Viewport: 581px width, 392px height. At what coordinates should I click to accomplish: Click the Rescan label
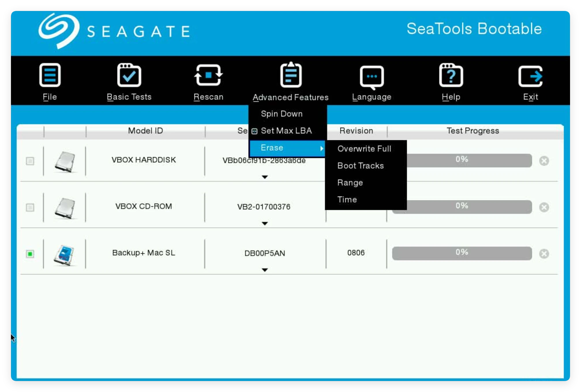208,97
